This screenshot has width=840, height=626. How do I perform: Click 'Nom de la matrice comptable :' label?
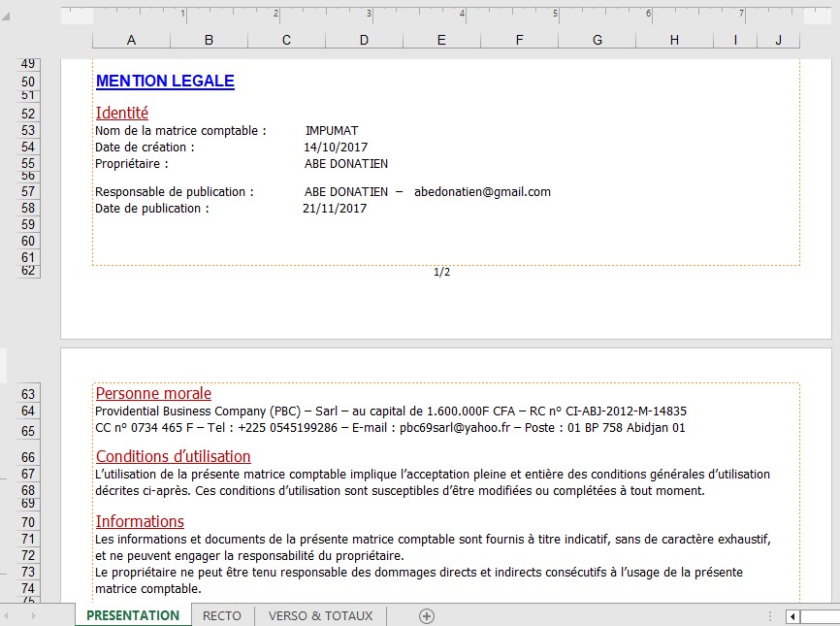pyautogui.click(x=180, y=131)
